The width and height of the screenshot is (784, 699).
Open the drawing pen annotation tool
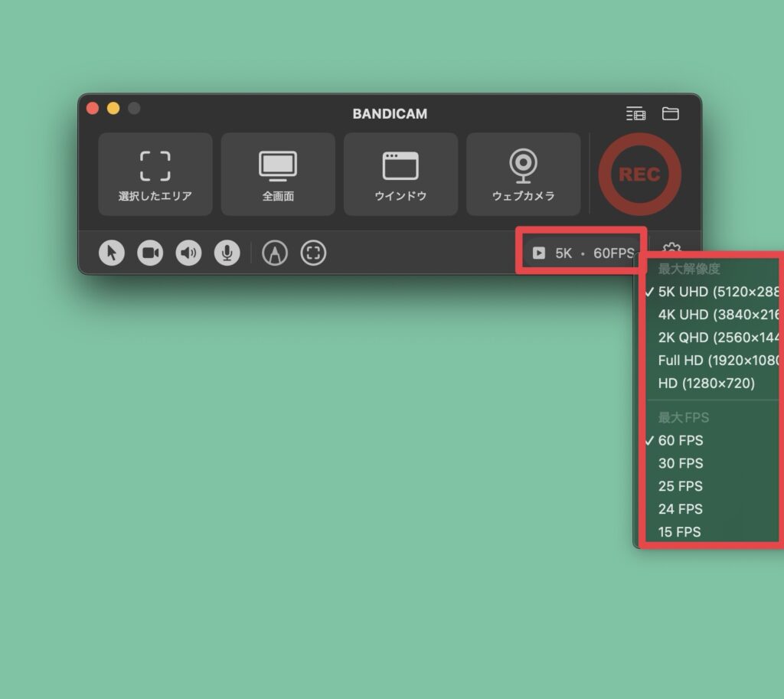click(275, 253)
